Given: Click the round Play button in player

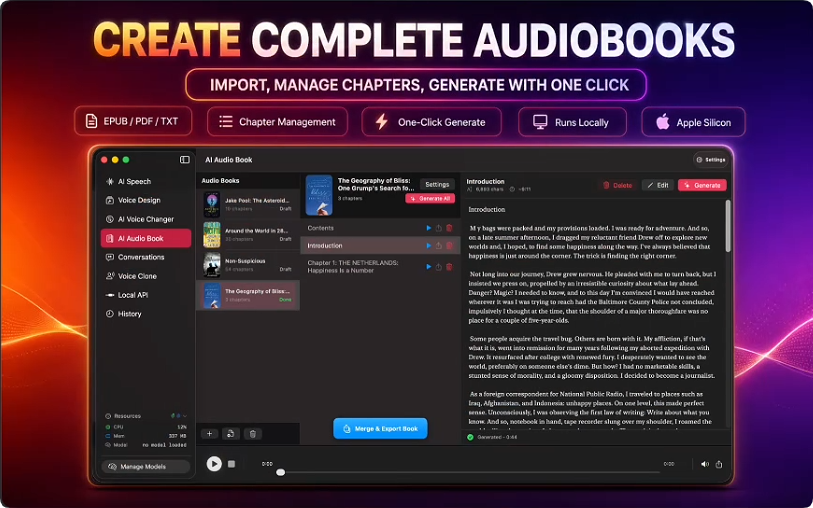Looking at the screenshot, I should click(214, 463).
